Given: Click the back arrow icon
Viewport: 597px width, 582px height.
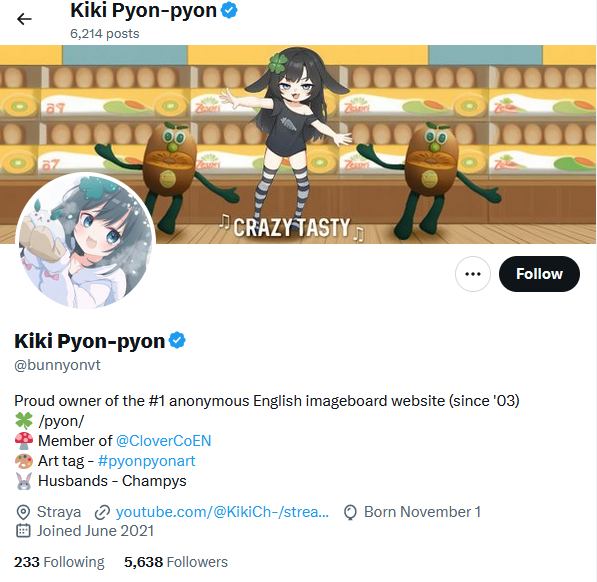Looking at the screenshot, I should (24, 19).
